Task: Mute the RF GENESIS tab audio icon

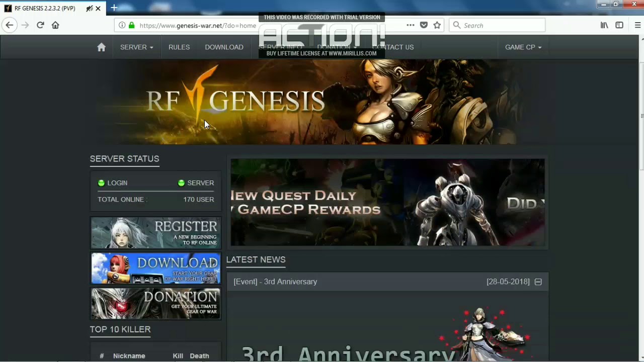Action: [x=89, y=8]
